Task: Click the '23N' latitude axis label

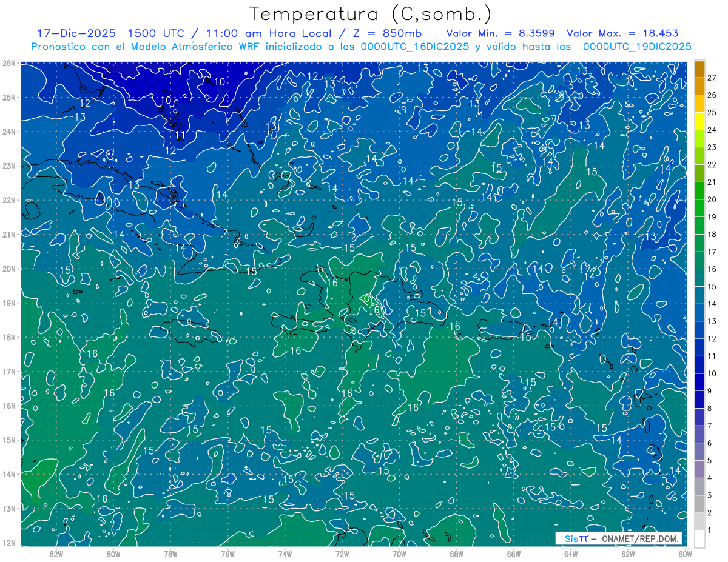Action: click(x=8, y=166)
